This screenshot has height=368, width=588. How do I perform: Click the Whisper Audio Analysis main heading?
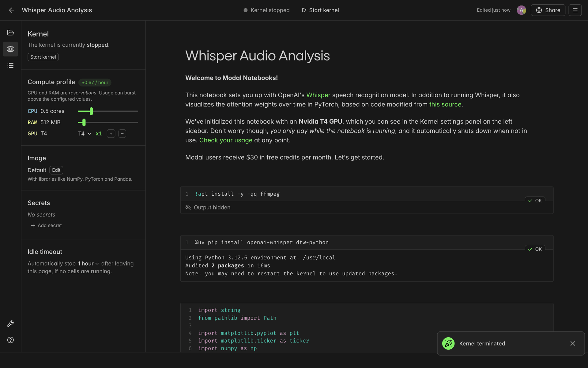pyautogui.click(x=258, y=56)
